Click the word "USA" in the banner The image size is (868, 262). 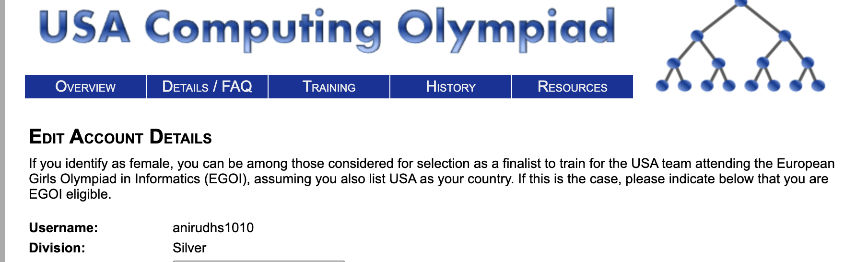(84, 27)
